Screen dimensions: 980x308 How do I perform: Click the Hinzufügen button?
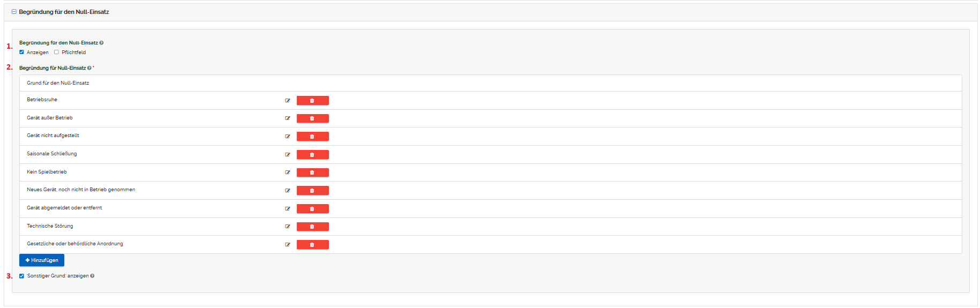(x=42, y=260)
